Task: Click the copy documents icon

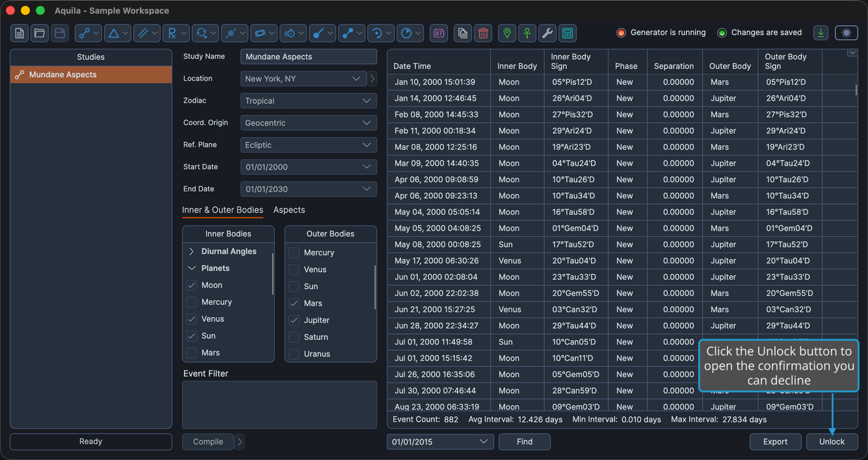Action: [x=463, y=33]
